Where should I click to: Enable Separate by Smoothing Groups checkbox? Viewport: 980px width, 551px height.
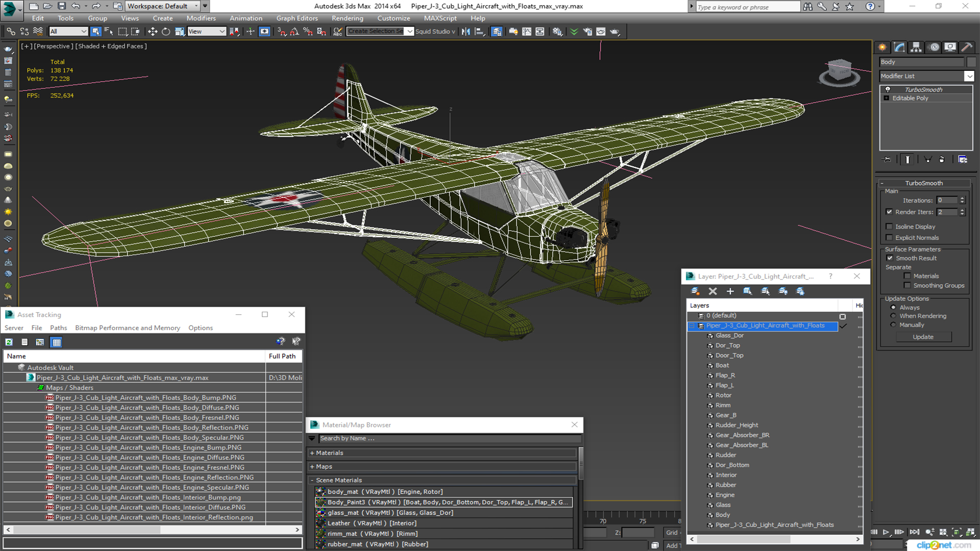(x=907, y=286)
